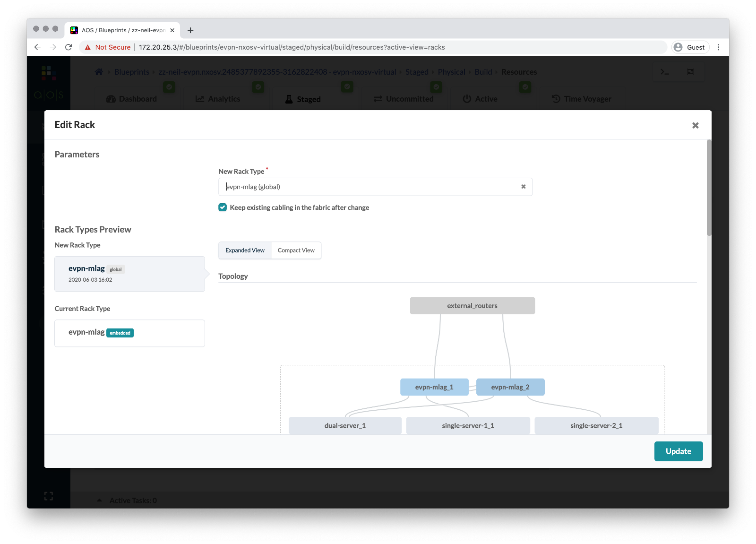Click the browser address bar URL
Screen dimensions: 756x544
(x=292, y=47)
